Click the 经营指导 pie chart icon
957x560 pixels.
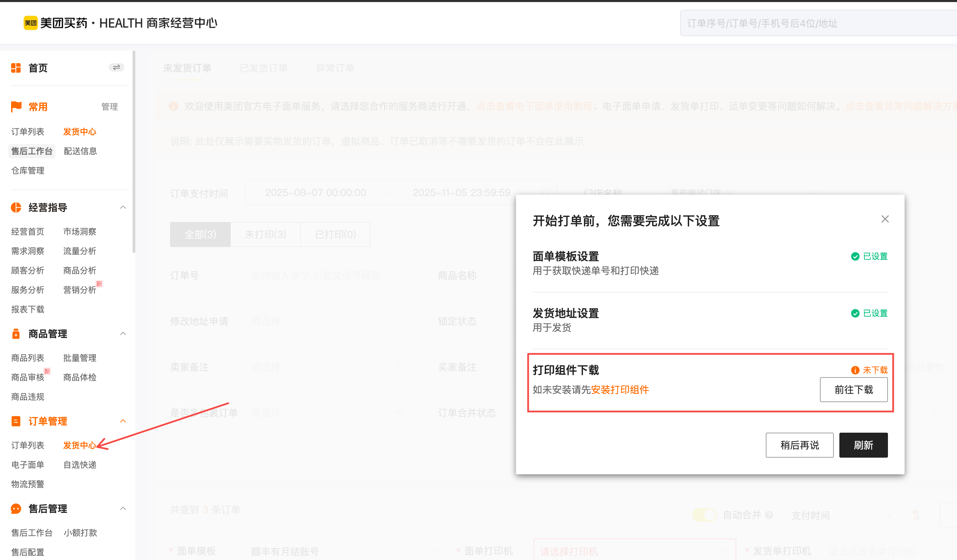coord(16,207)
